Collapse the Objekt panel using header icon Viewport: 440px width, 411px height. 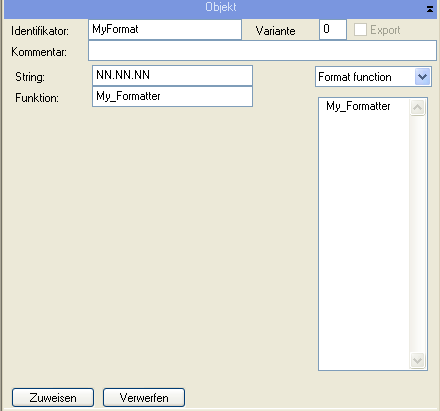point(430,9)
